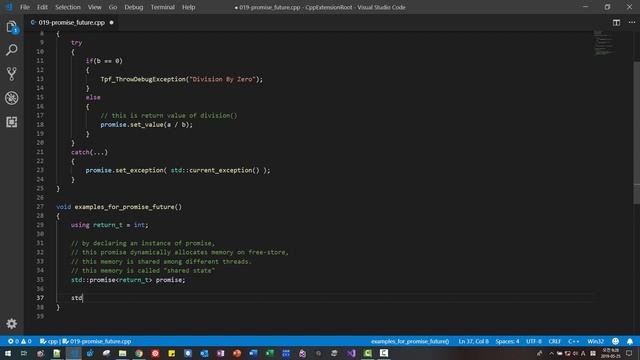Open Visual Studio from the taskbar
Viewport: 640px width, 360px height.
point(351,353)
